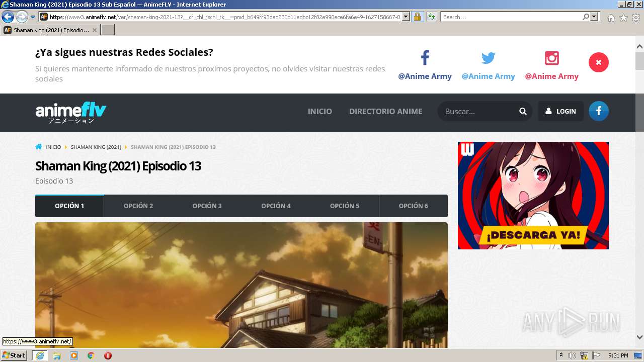The height and width of the screenshot is (362, 644).
Task: Click the LOGIN button
Action: [x=560, y=111]
